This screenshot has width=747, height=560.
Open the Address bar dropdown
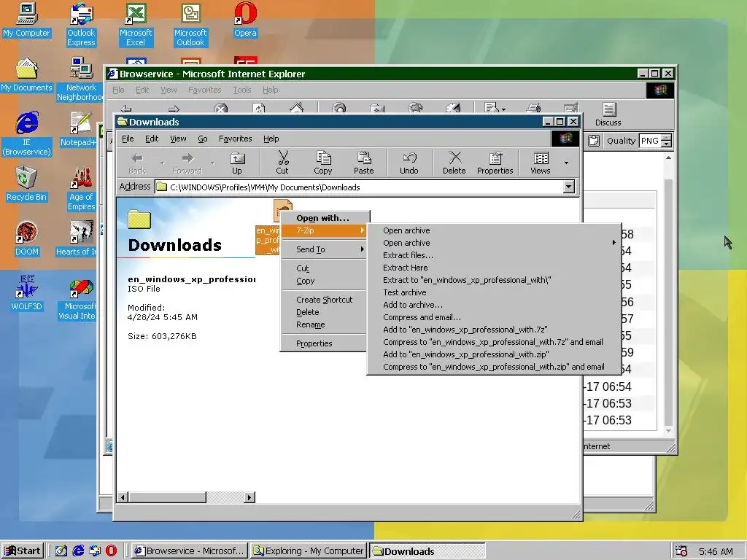pos(569,187)
